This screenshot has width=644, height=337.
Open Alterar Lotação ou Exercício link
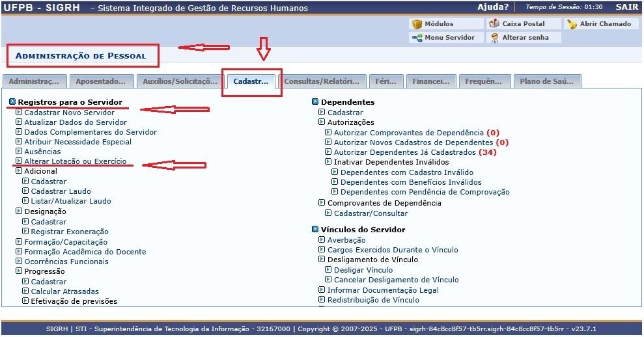[x=75, y=161]
